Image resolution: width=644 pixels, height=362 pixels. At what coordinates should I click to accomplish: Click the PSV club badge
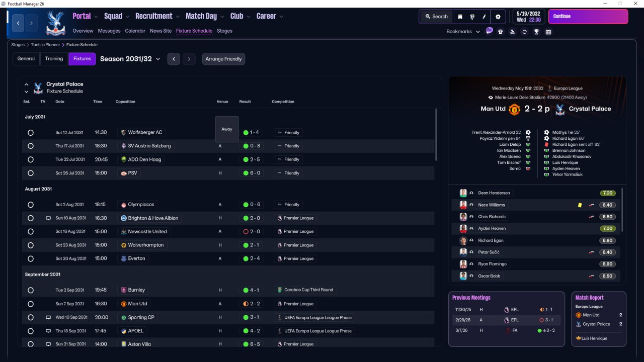(x=123, y=173)
